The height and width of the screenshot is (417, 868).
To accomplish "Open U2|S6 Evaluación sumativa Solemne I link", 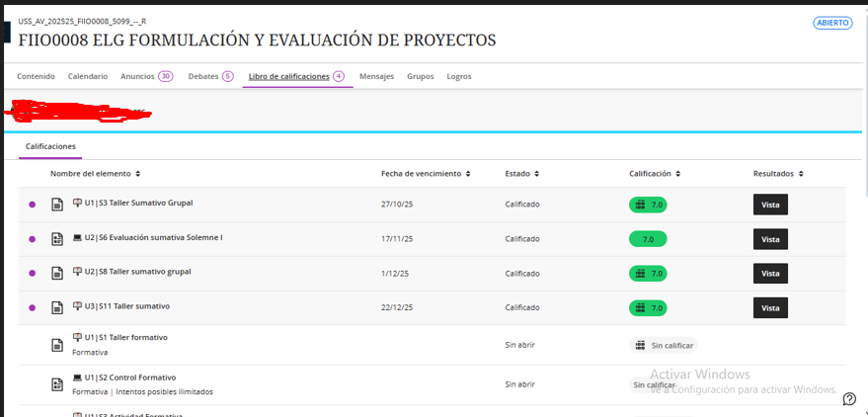I will [153, 237].
